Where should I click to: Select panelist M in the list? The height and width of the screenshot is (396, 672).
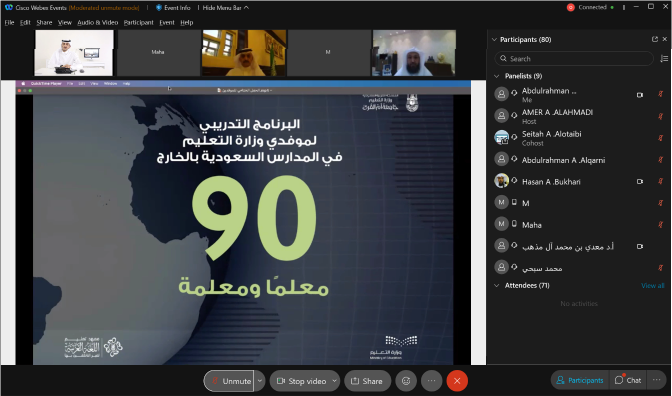click(579, 203)
